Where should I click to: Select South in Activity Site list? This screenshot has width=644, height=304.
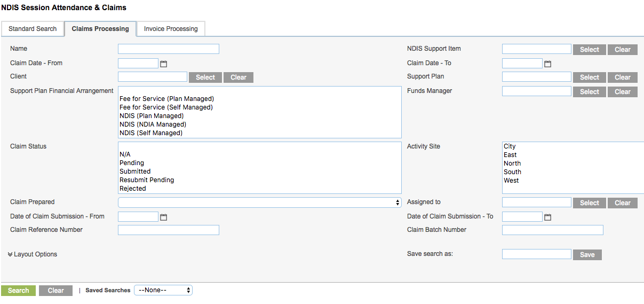tap(574, 172)
